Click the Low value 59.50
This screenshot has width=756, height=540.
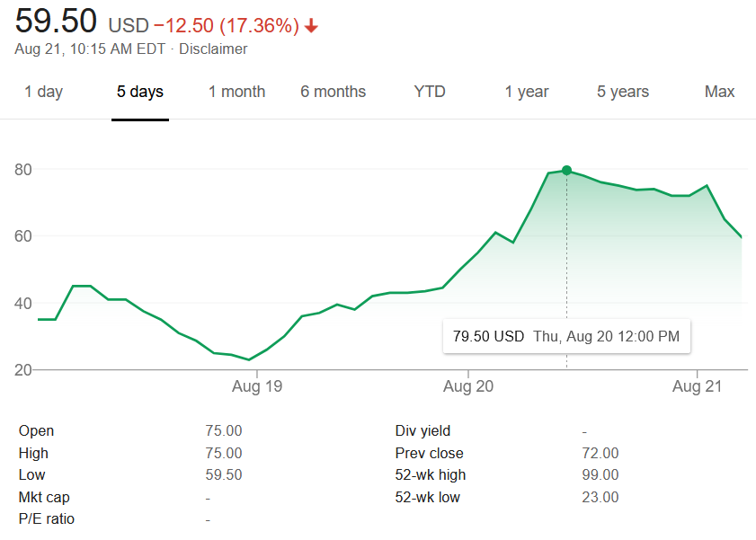point(224,474)
